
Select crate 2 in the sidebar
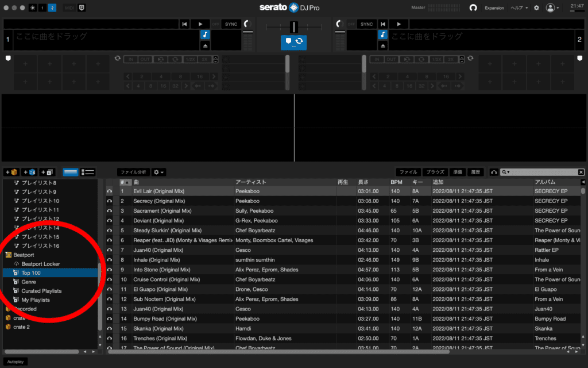(21, 327)
